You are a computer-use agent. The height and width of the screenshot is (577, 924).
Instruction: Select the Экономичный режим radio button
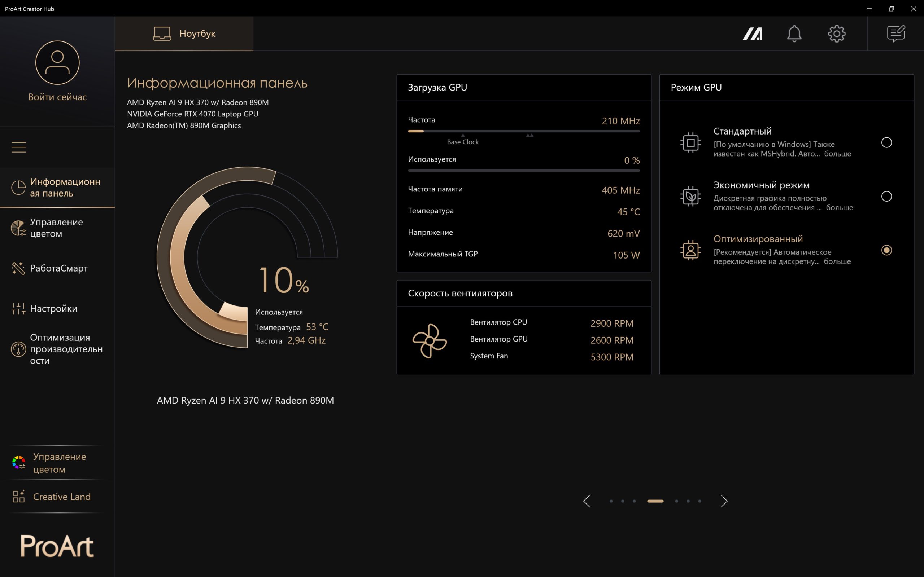(886, 196)
